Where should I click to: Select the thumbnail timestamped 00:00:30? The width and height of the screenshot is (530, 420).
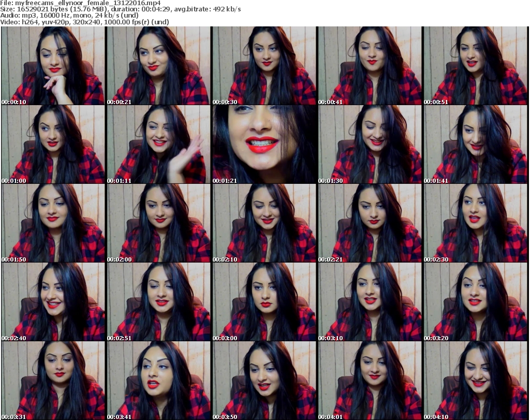(264, 66)
